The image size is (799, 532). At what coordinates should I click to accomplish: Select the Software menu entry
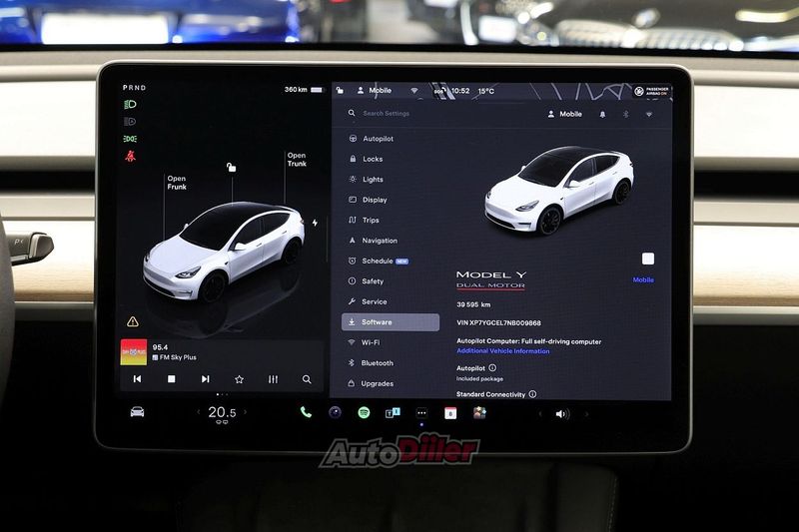391,322
